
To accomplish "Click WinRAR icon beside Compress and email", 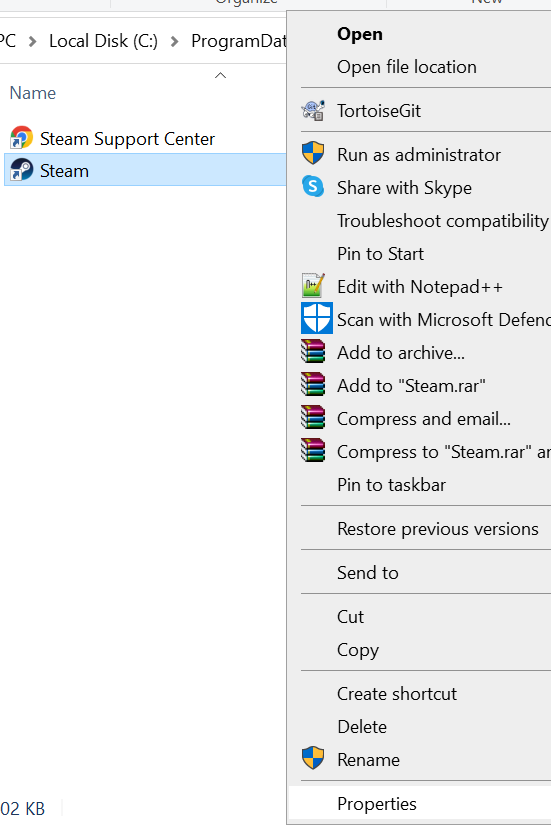I will pos(313,418).
